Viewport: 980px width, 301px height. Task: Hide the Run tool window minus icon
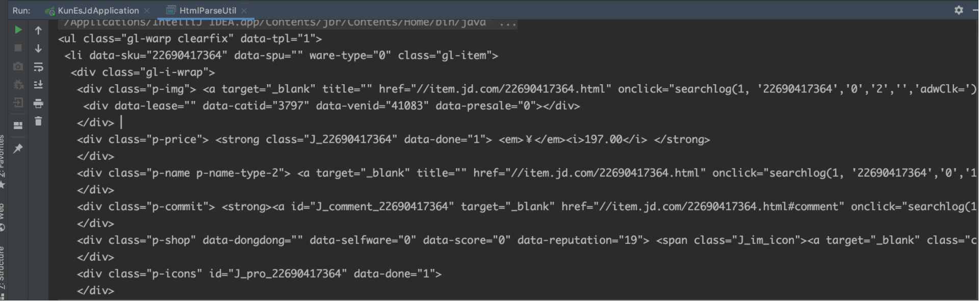975,10
